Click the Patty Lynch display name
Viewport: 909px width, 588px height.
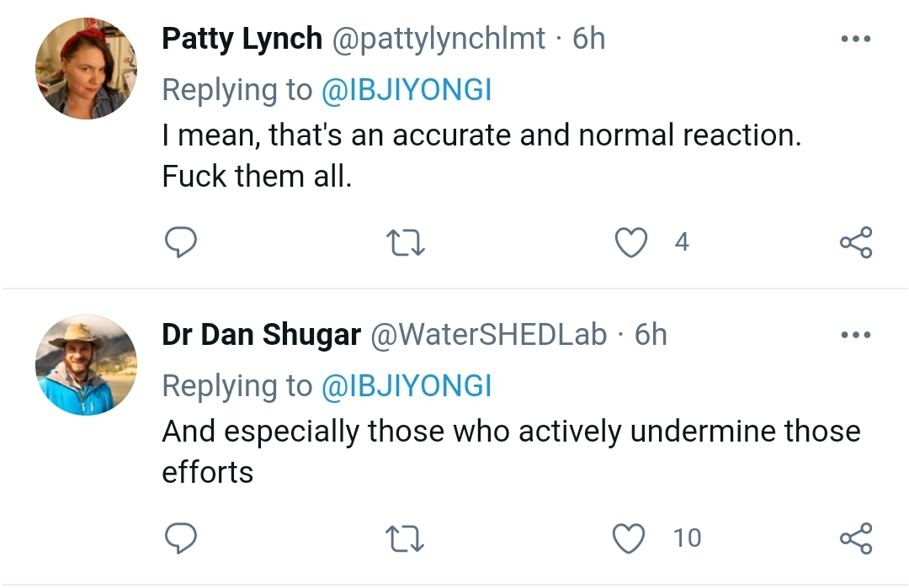click(x=242, y=39)
